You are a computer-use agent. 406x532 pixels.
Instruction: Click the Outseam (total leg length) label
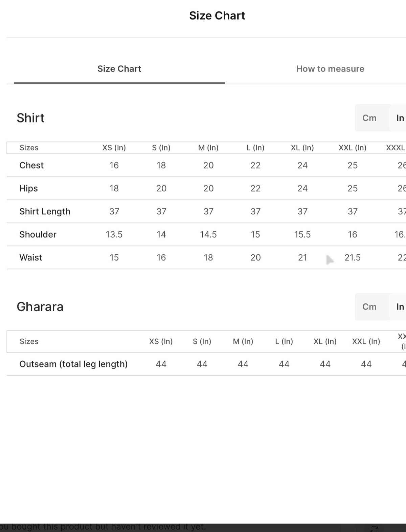(x=73, y=364)
